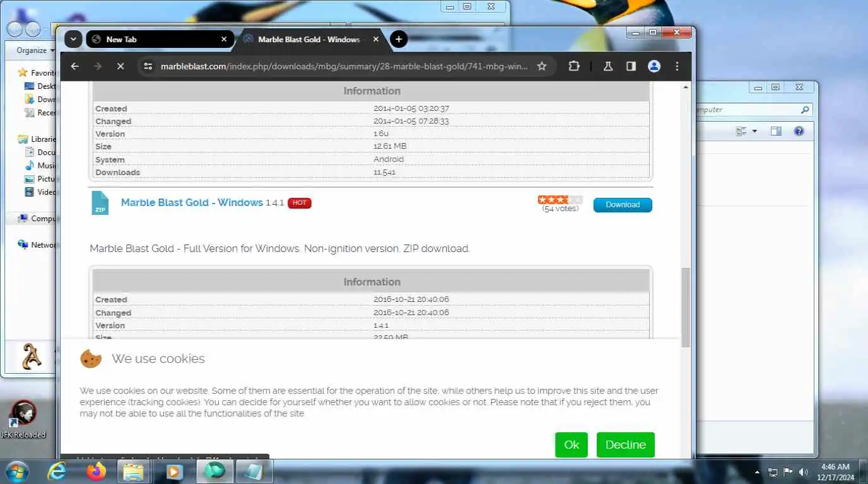Click the Videos library icon in the sidebar
The width and height of the screenshot is (868, 484).
pyautogui.click(x=29, y=192)
